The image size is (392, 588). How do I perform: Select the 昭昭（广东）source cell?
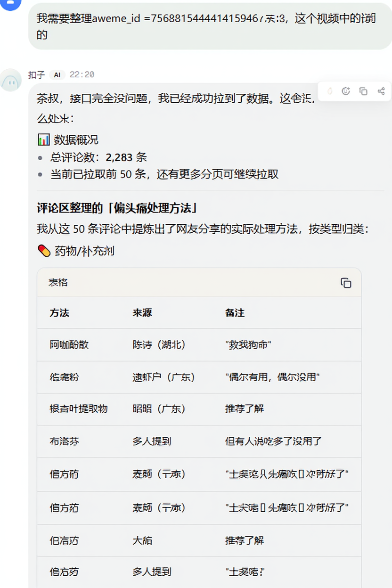coord(159,408)
